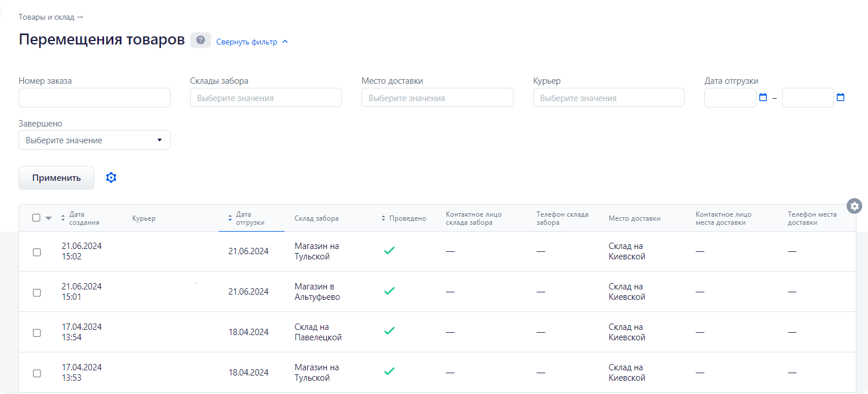Click the Номер заказа input field

tap(94, 98)
